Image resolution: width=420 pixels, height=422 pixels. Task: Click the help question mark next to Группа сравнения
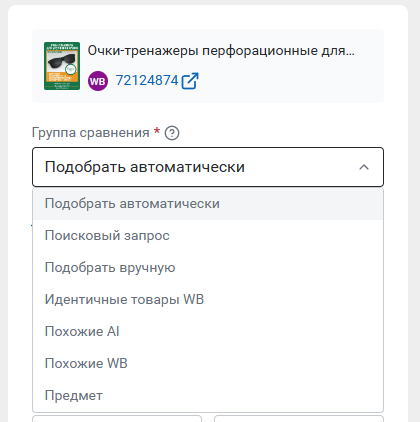coord(172,133)
